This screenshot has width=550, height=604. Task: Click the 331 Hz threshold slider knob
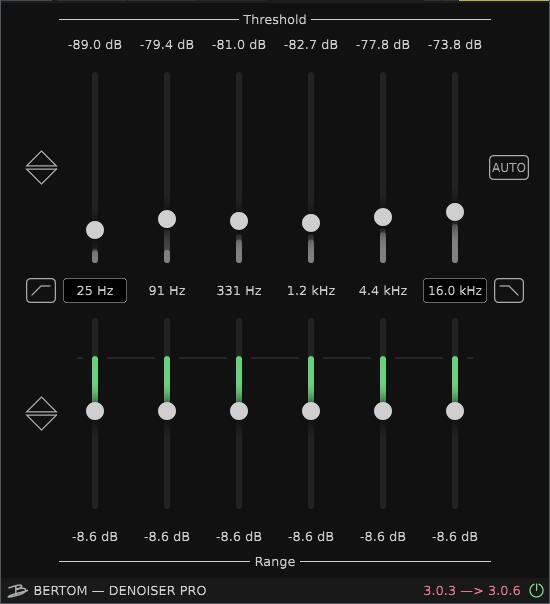pos(239,221)
